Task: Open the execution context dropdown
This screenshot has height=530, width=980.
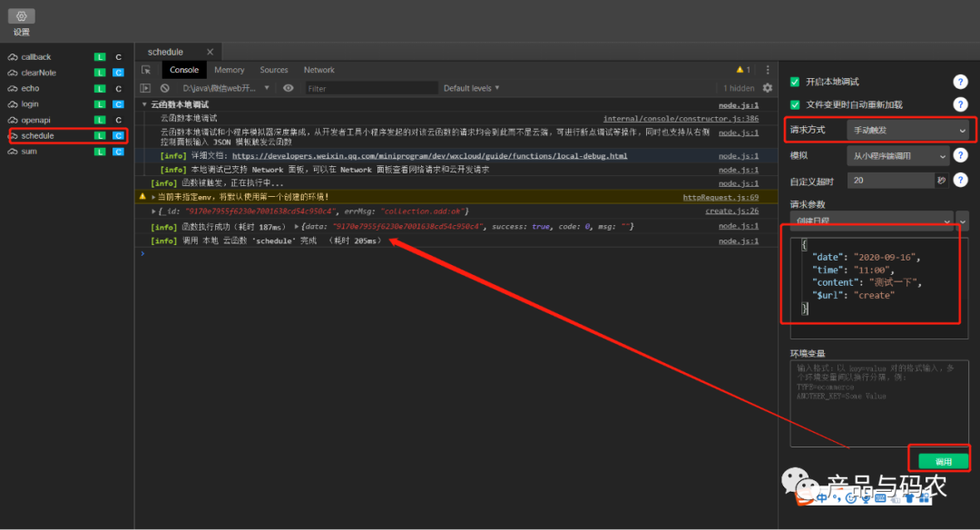Action: [226, 88]
